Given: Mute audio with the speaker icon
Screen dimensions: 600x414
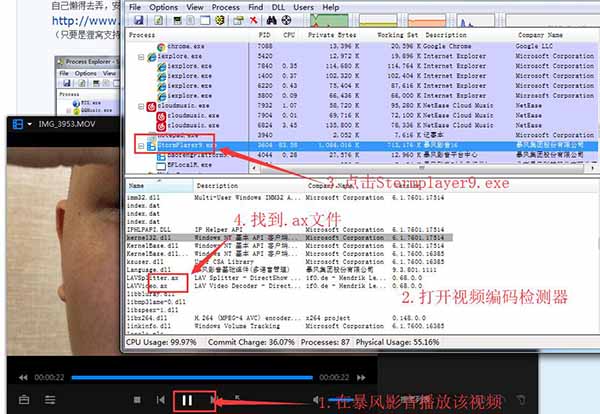Looking at the screenshot, I should pyautogui.click(x=316, y=400).
